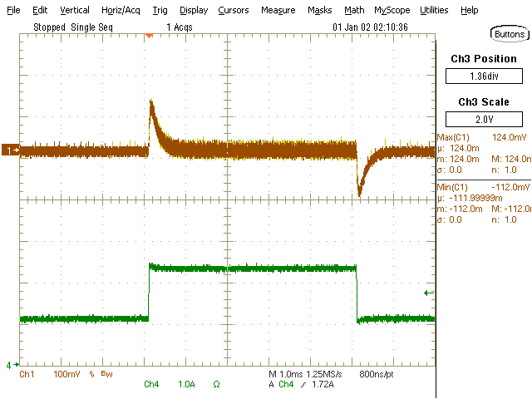Open the Horiz/Acq menu
The image size is (532, 399).
(121, 11)
